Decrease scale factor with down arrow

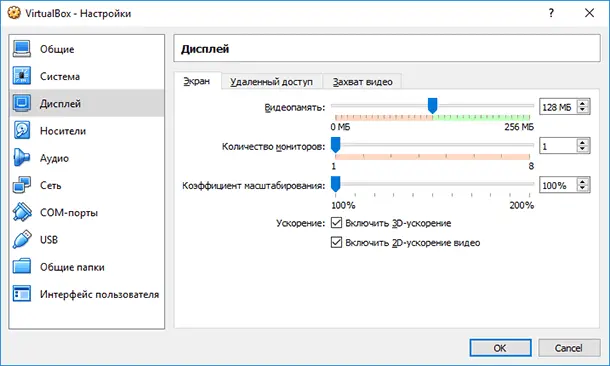click(x=582, y=188)
